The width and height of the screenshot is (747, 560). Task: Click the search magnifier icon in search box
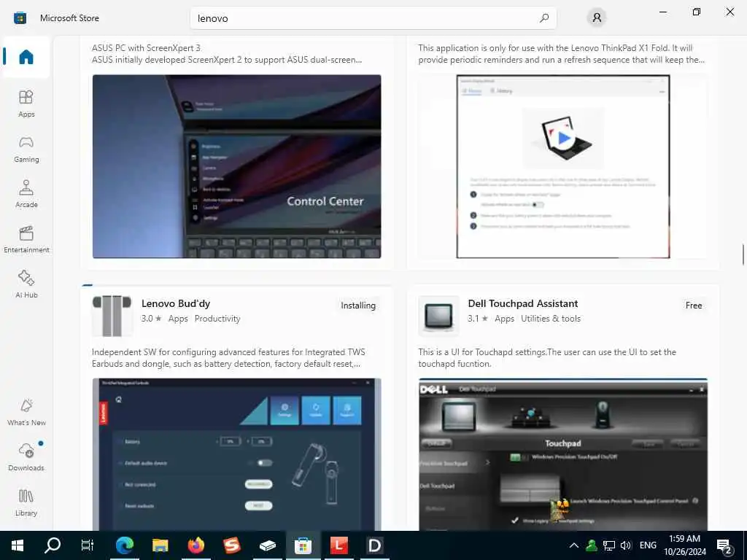tap(544, 18)
